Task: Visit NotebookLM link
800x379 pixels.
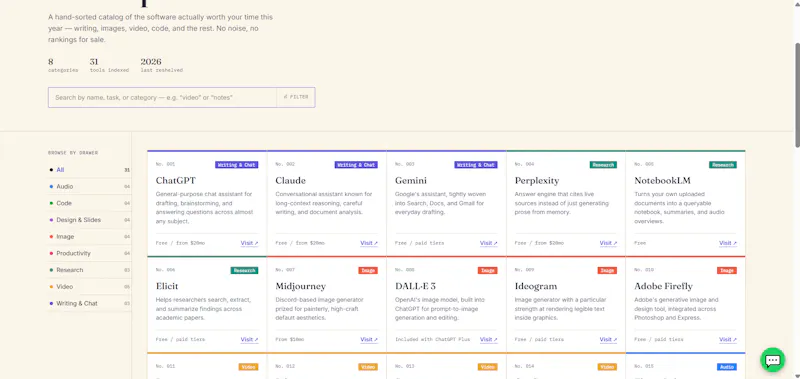Action: pos(728,243)
